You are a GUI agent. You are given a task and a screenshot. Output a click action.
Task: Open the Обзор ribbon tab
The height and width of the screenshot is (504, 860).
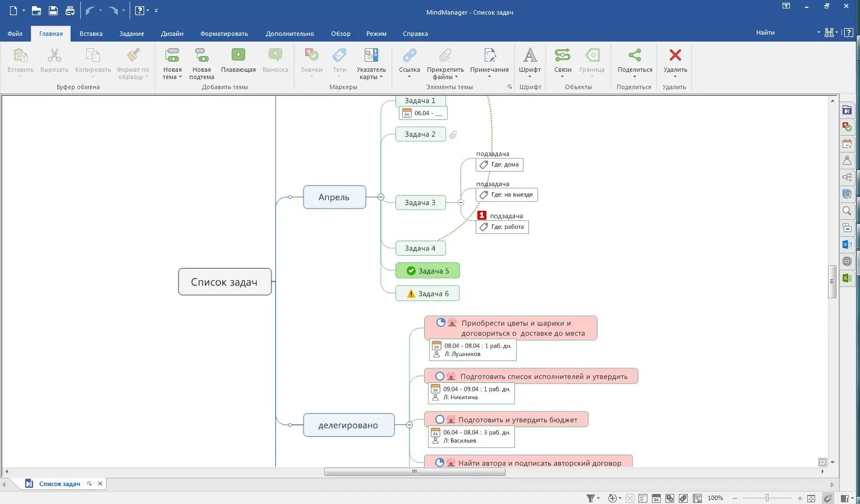click(x=341, y=34)
